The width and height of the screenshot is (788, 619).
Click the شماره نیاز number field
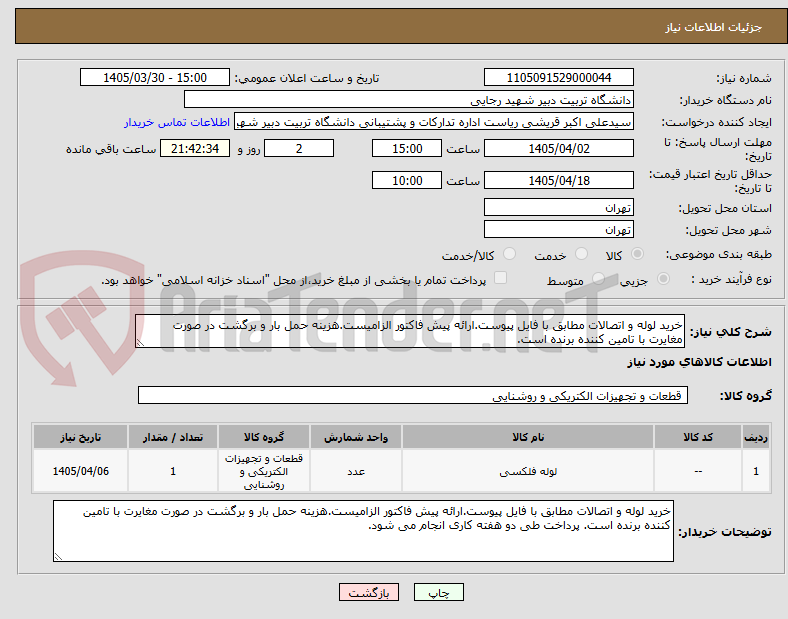(558, 77)
